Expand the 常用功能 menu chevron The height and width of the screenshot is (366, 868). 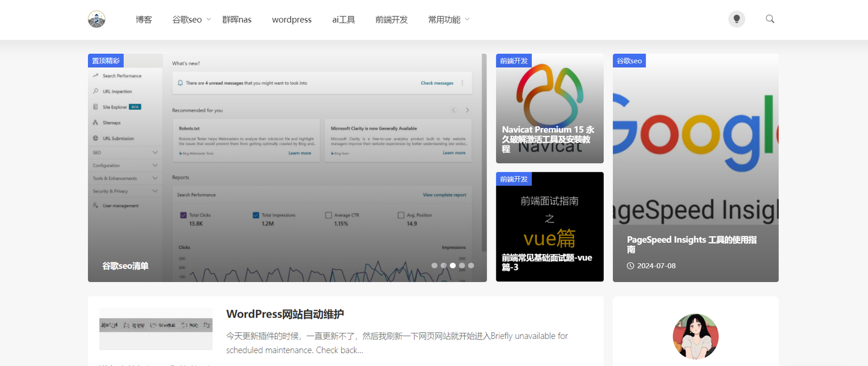[x=467, y=20]
